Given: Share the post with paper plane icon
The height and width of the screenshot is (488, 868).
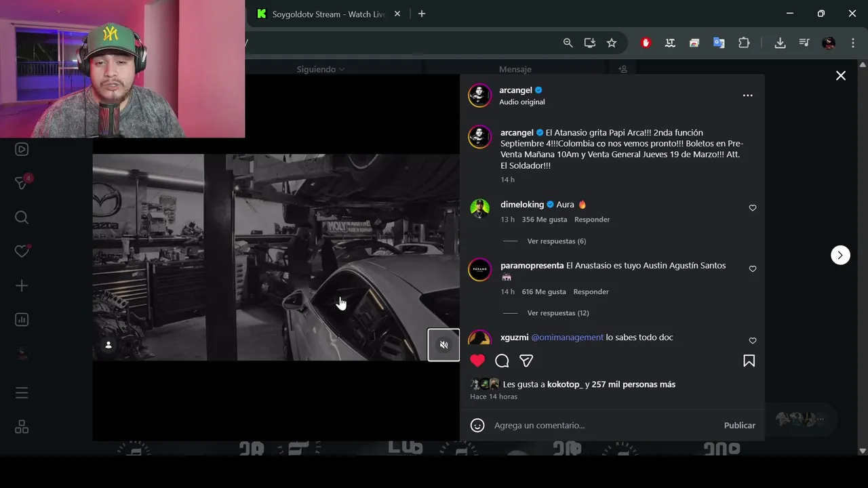Looking at the screenshot, I should click(x=526, y=361).
